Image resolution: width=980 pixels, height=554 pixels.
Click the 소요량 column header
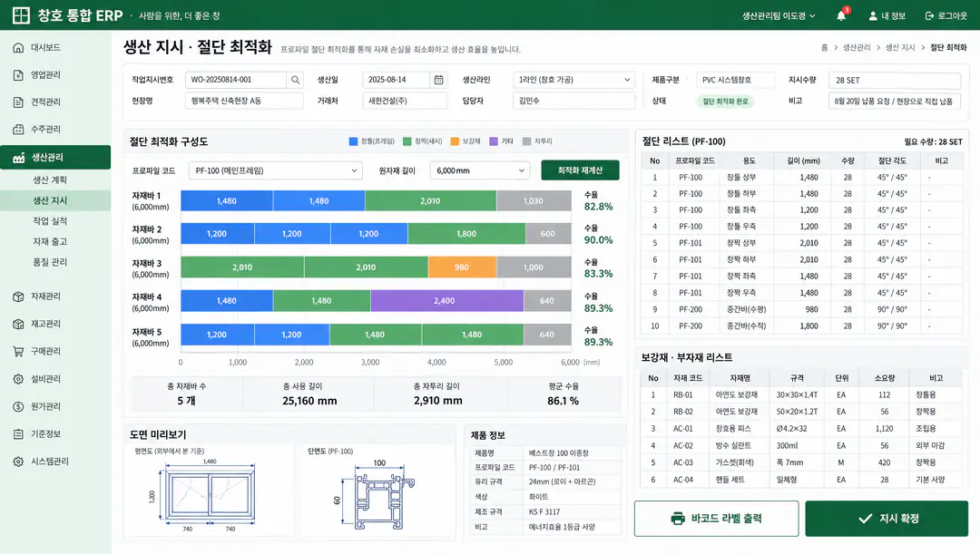tap(885, 378)
